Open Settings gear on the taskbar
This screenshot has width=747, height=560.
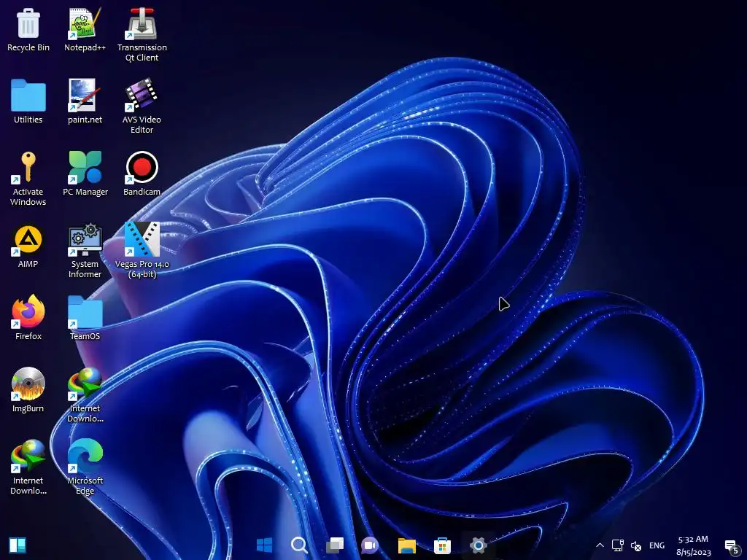pyautogui.click(x=478, y=545)
